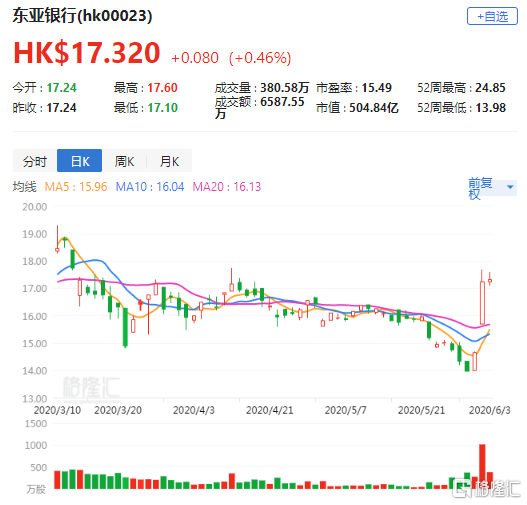The width and height of the screenshot is (527, 505).
Task: Click the MA20 : 16.13 legend label
Action: (227, 186)
